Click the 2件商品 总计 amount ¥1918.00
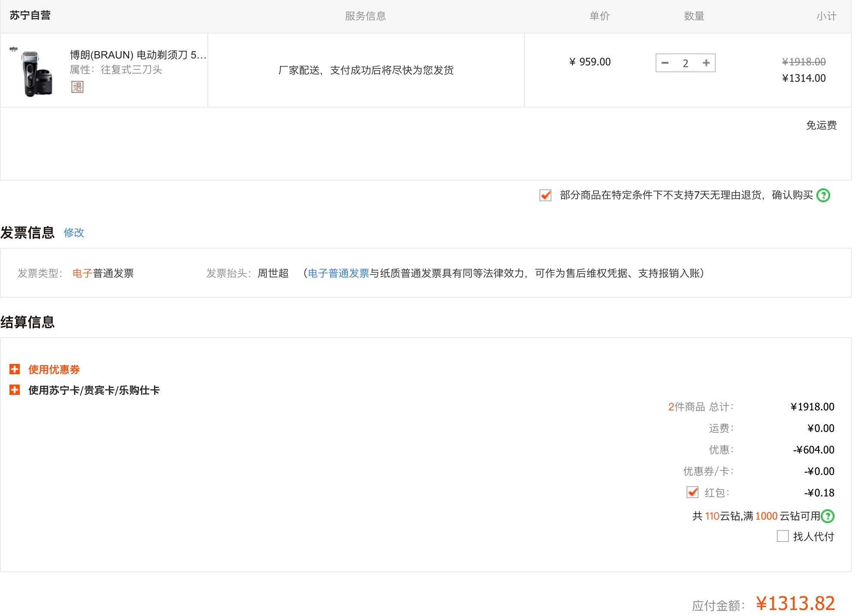 (x=813, y=407)
